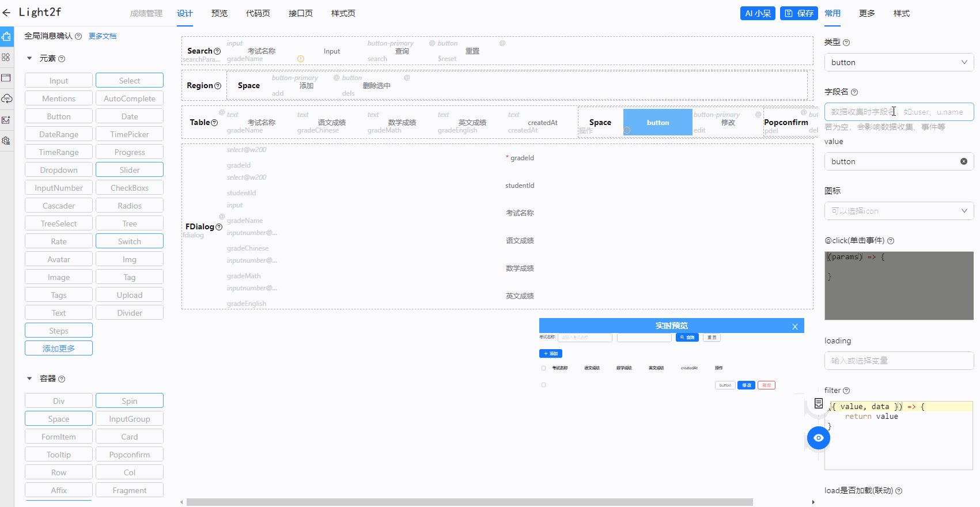
Task: Click the AI 小呆 button
Action: [x=758, y=13]
